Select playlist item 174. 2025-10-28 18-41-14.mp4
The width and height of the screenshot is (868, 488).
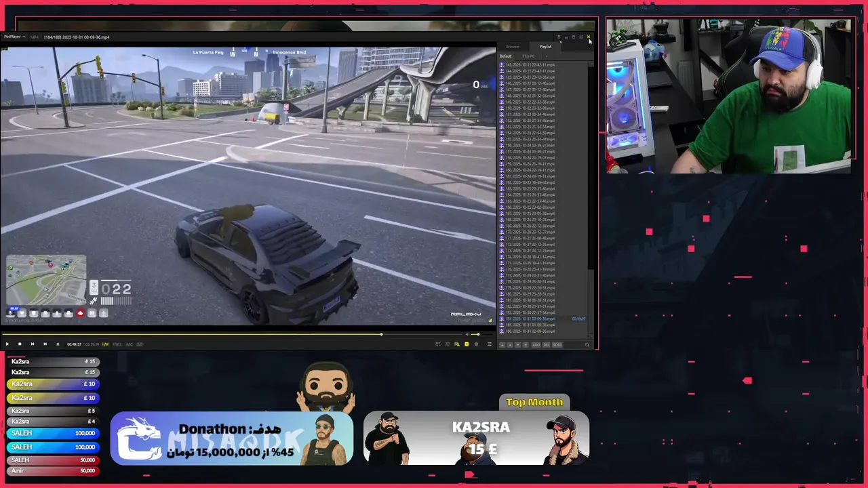(x=543, y=256)
